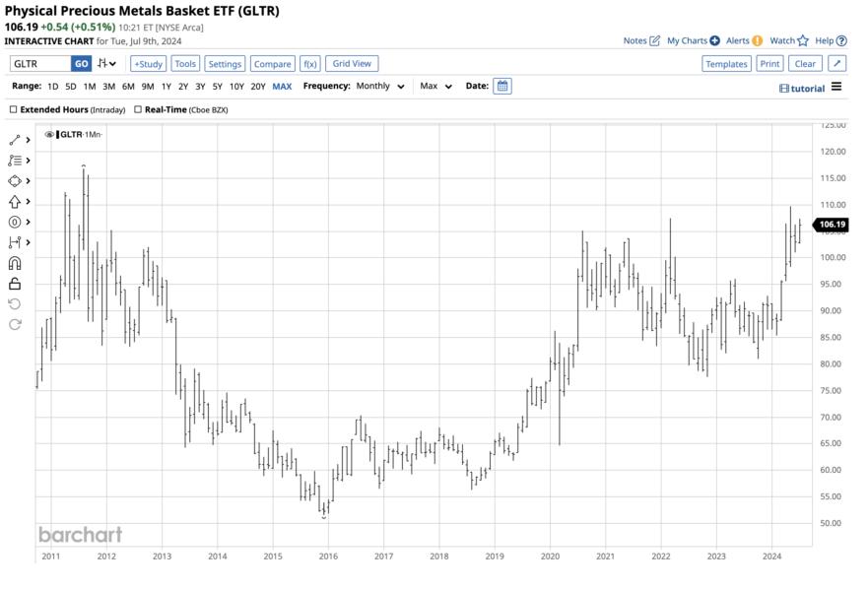This screenshot has width=868, height=591.
Task: Open the Templates button
Action: pos(726,64)
